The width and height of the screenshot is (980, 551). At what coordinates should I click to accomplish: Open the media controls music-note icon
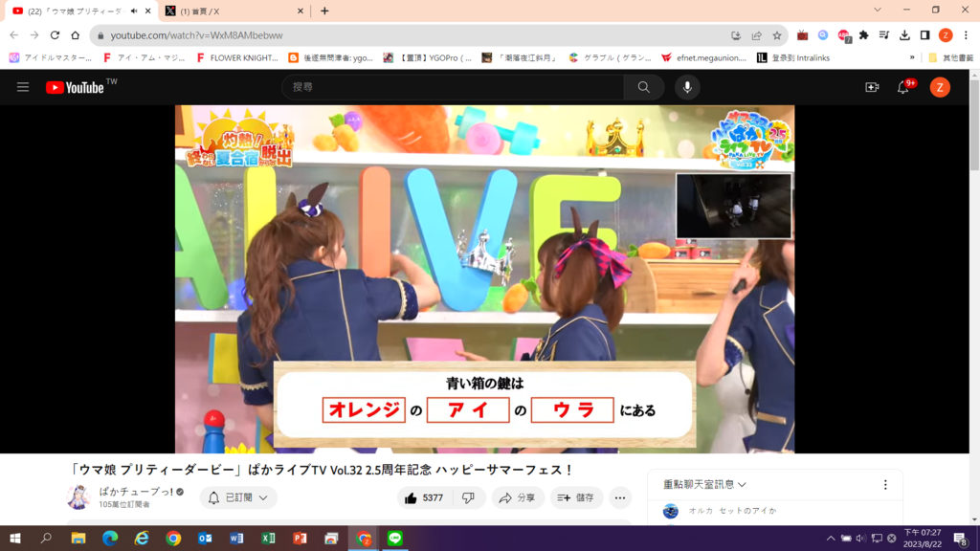click(x=883, y=35)
